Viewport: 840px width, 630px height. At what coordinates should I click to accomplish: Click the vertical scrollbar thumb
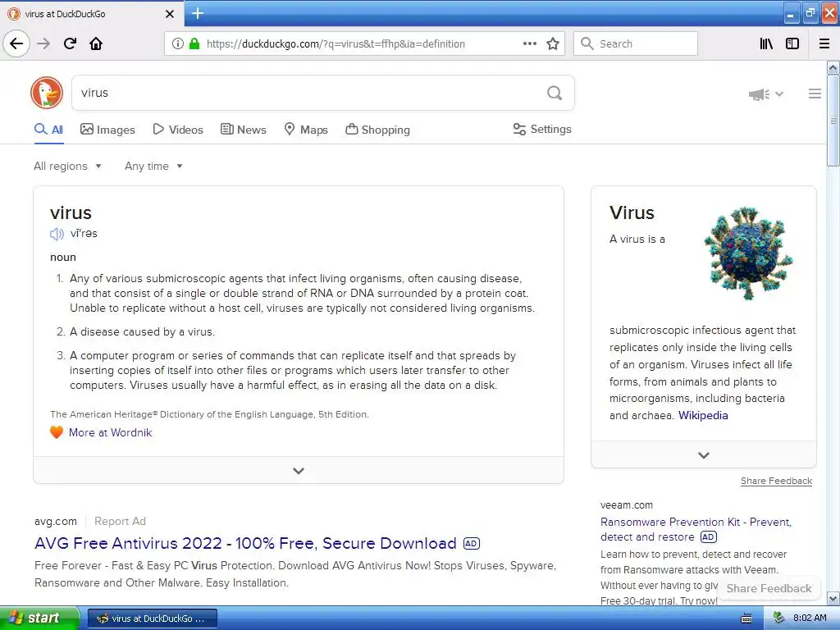[x=833, y=121]
